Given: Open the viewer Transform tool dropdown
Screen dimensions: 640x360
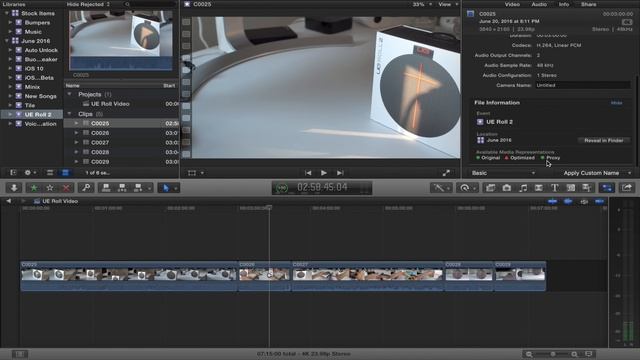Looking at the screenshot, I should (x=196, y=173).
